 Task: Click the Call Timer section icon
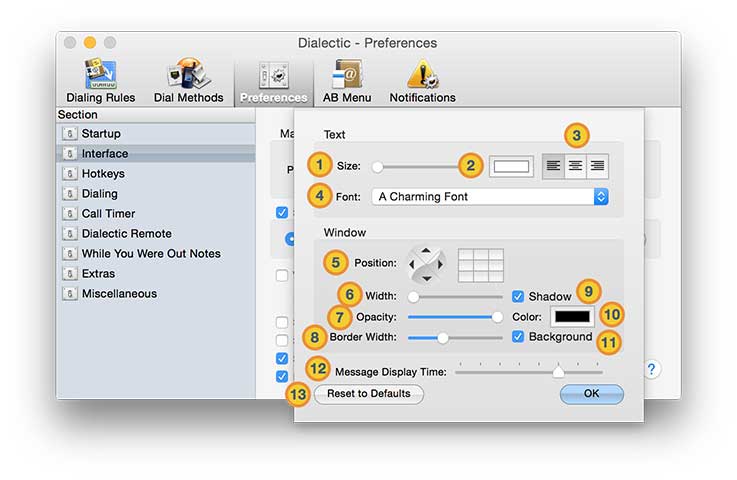coord(70,213)
